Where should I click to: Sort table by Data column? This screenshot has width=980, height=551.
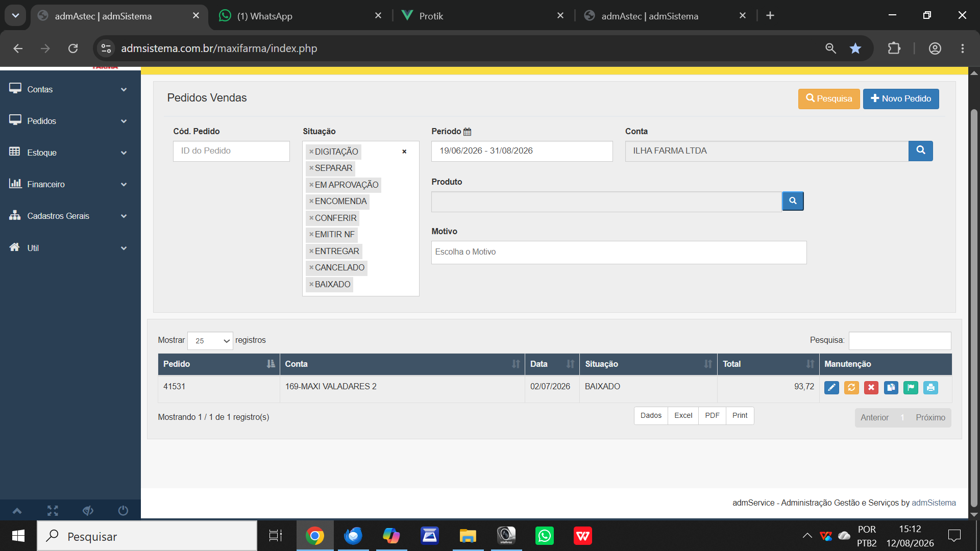pos(552,364)
